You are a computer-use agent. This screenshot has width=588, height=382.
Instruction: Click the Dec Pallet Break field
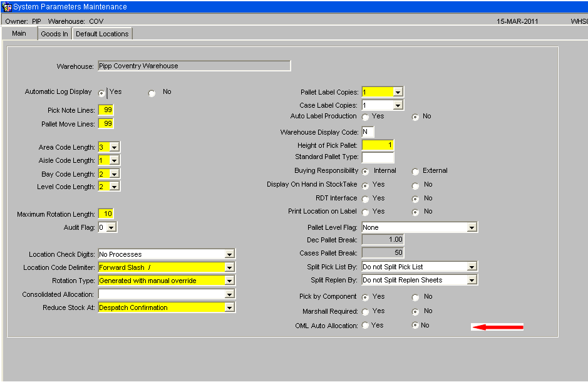coord(383,240)
